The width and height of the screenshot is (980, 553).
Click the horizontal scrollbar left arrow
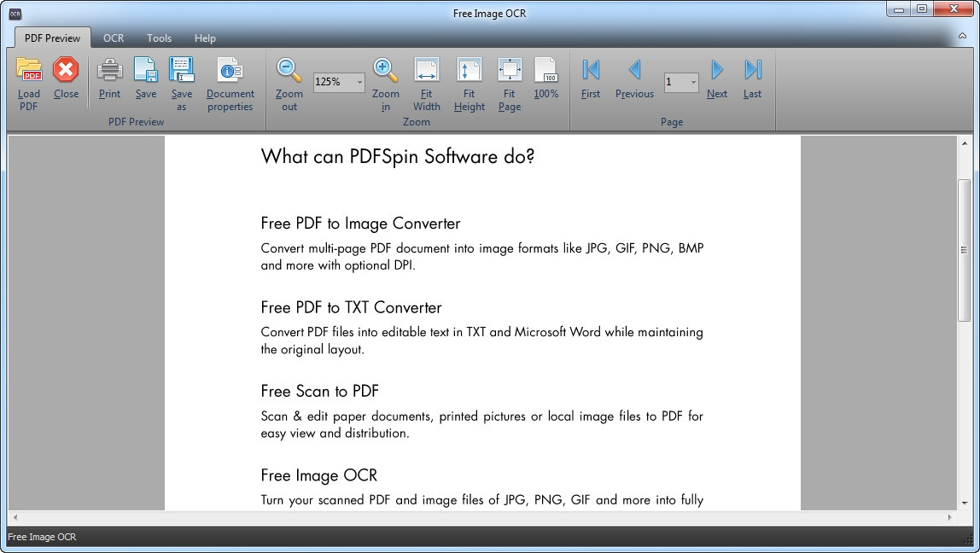tap(15, 517)
